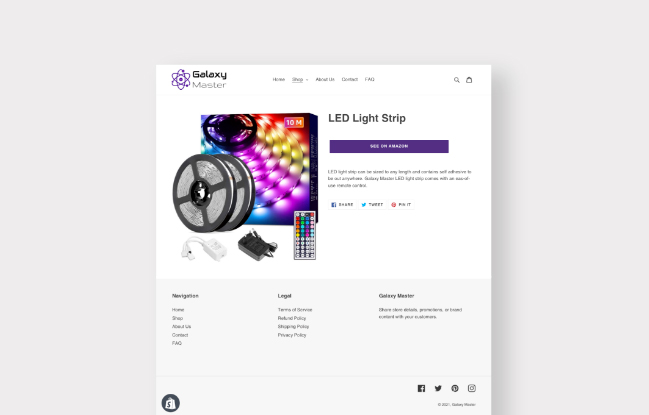Open About Us in header menu
649x415 pixels.
325,79
